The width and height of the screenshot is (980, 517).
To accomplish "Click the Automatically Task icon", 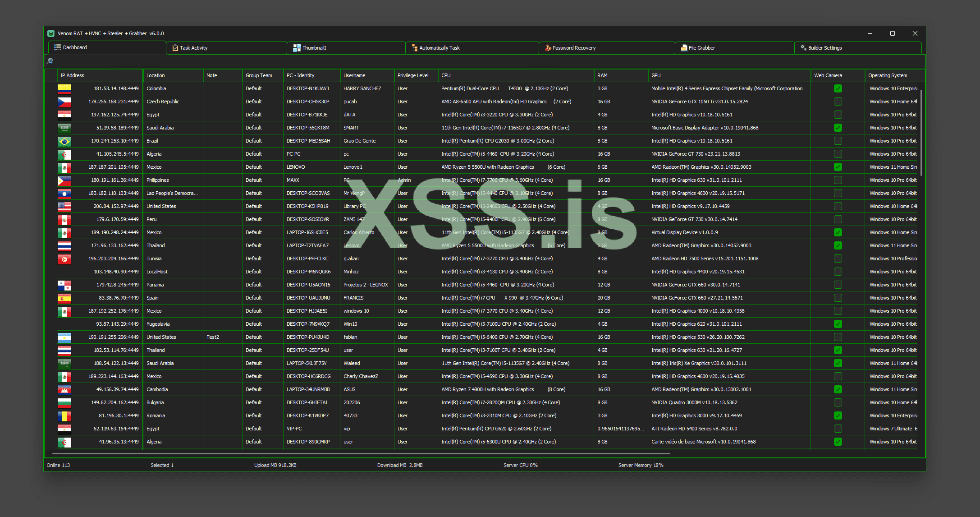I will click(x=414, y=48).
